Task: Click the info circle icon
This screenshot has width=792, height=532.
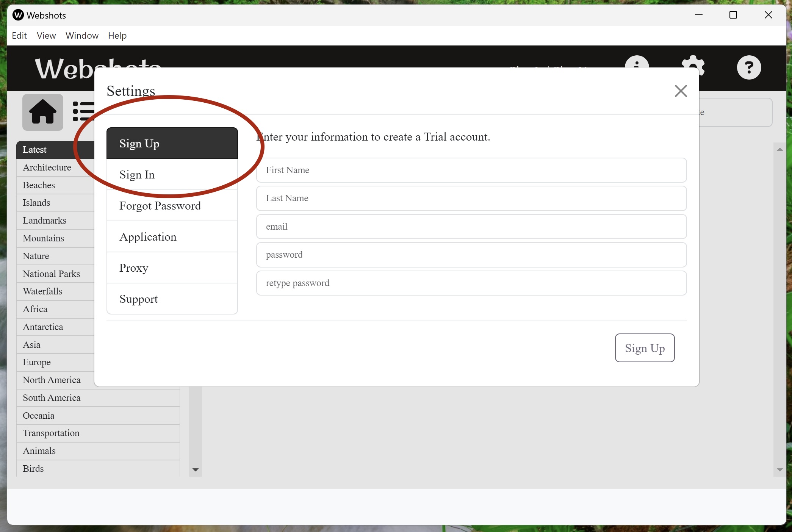Action: click(637, 62)
